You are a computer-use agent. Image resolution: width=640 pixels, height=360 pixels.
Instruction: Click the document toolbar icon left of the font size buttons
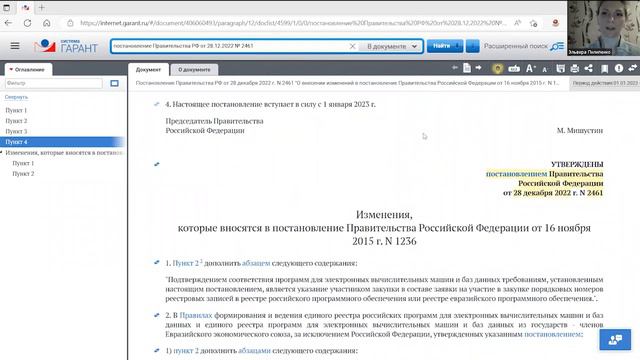click(514, 69)
